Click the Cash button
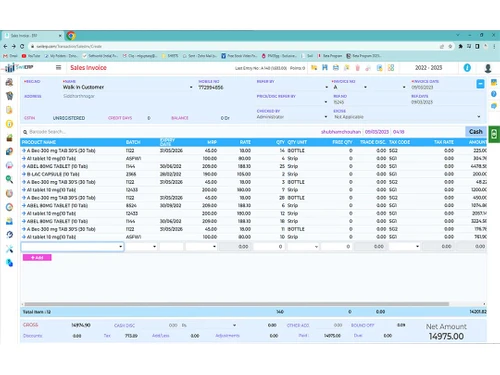This screenshot has height=375, width=500. point(476,132)
